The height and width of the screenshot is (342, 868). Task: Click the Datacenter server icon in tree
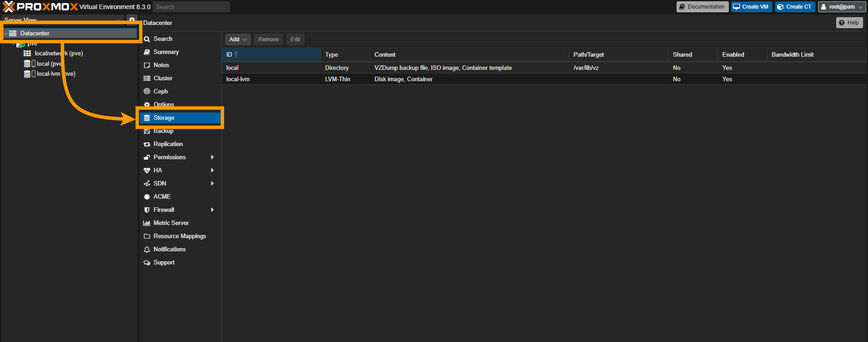pos(13,34)
